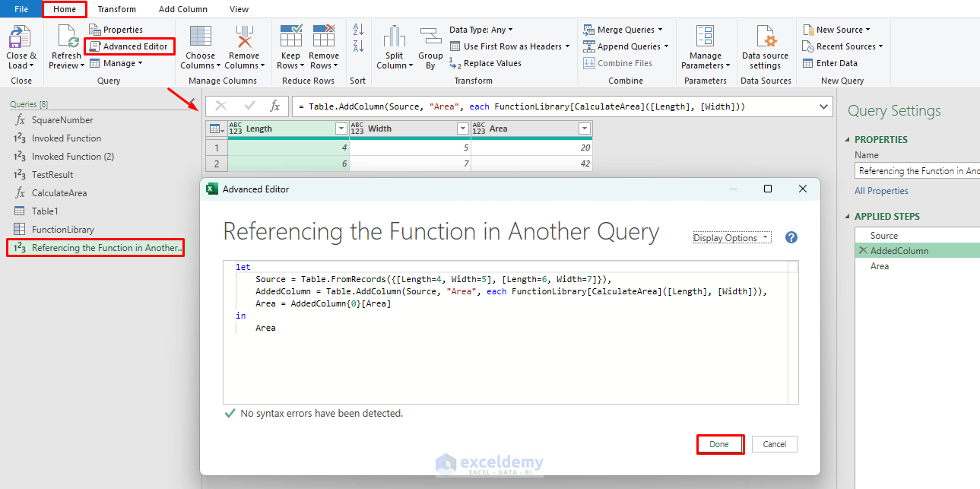This screenshot has height=489, width=980.
Task: Click the Split Column icon
Action: pyautogui.click(x=394, y=37)
